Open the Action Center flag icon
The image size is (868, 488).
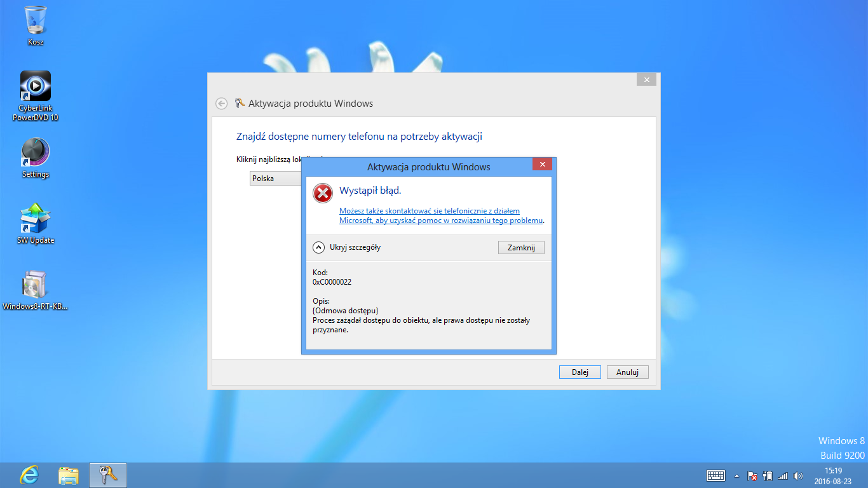coord(752,476)
